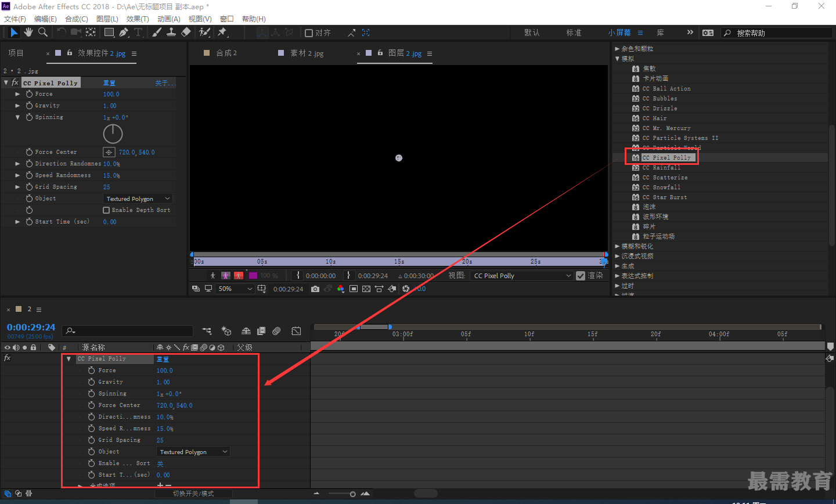
Task: Select the Clone Stamp tool
Action: [x=171, y=33]
